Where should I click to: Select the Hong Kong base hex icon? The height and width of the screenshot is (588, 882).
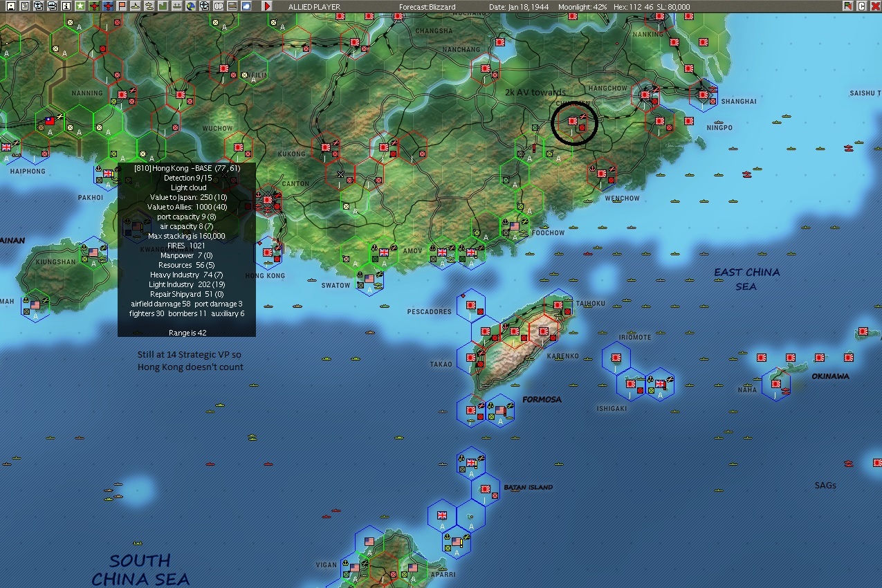coord(268,254)
